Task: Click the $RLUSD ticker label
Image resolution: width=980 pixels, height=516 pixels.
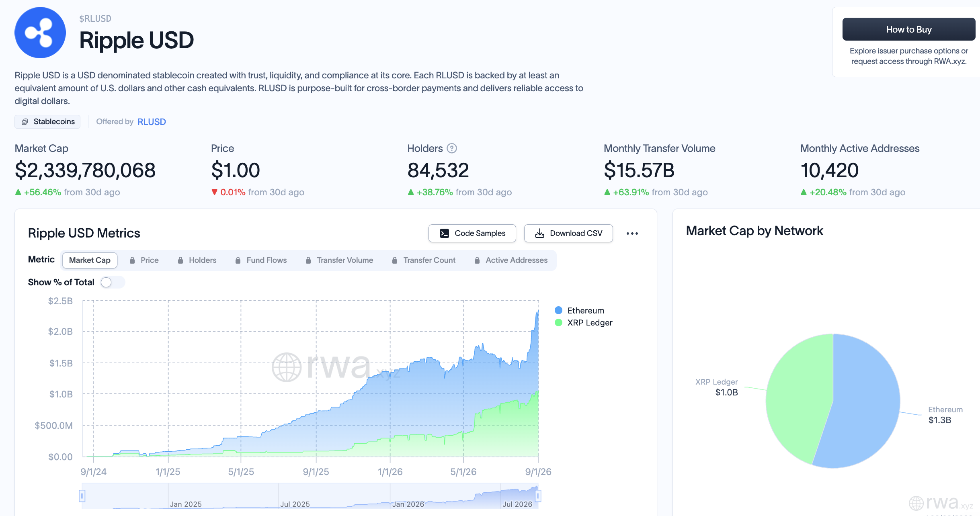Action: (95, 18)
